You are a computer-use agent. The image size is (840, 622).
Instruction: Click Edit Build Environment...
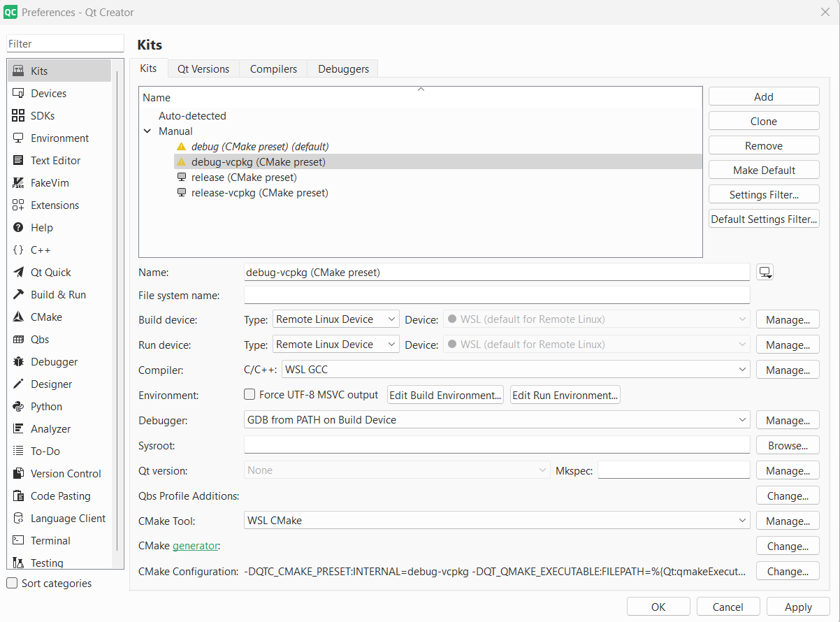tap(446, 395)
